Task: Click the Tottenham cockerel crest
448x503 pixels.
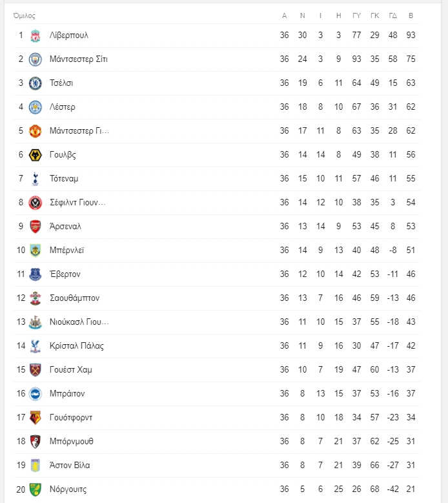Action: [36, 179]
